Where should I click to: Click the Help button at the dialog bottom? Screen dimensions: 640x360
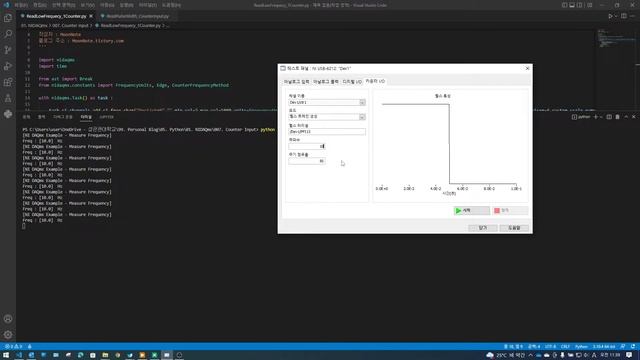coord(514,228)
